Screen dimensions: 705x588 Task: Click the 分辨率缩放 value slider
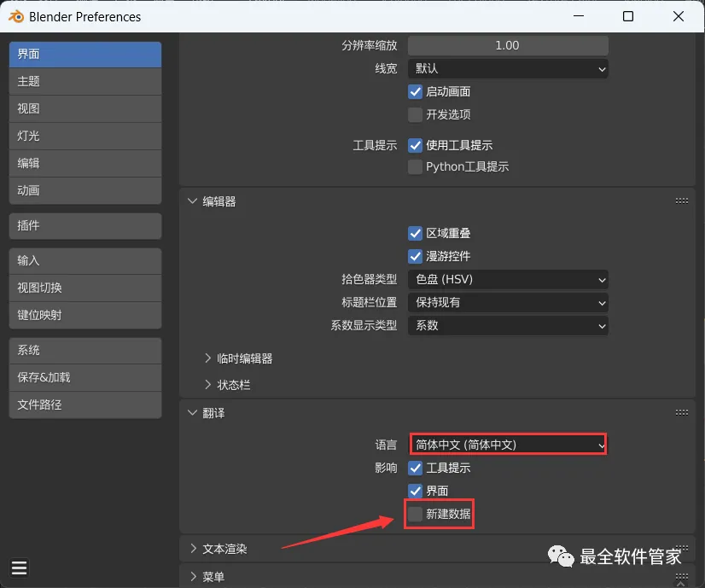508,45
